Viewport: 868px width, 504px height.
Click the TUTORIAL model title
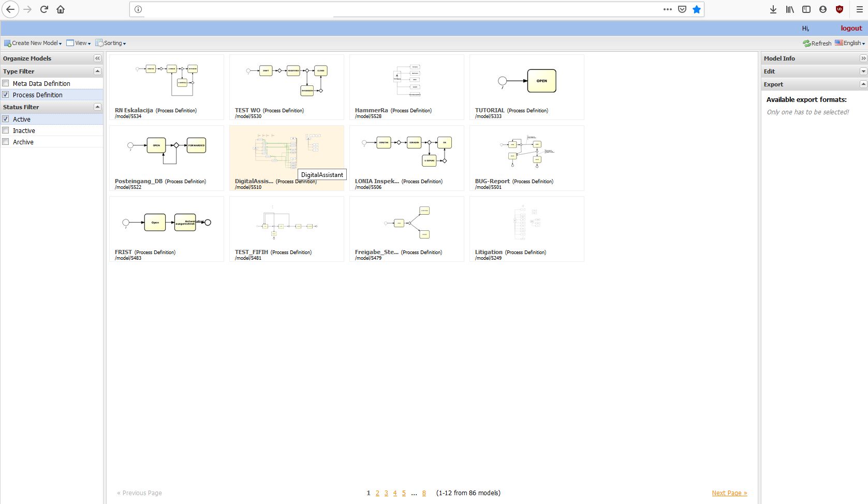coord(490,110)
